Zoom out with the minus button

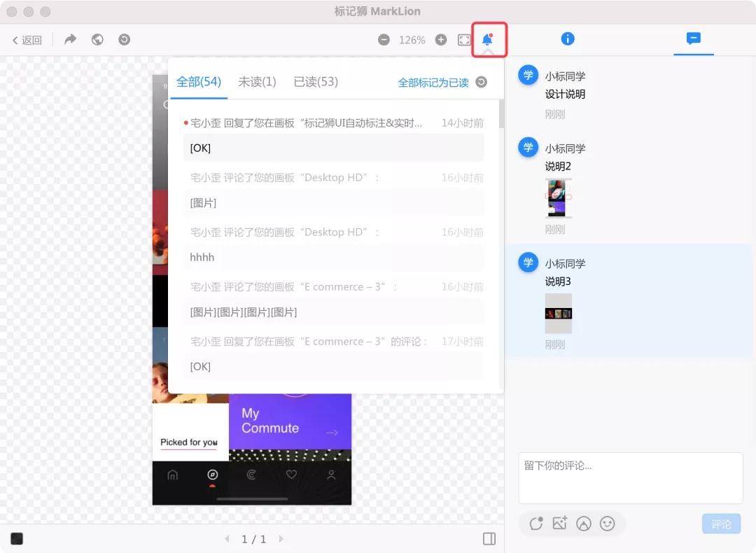[384, 40]
